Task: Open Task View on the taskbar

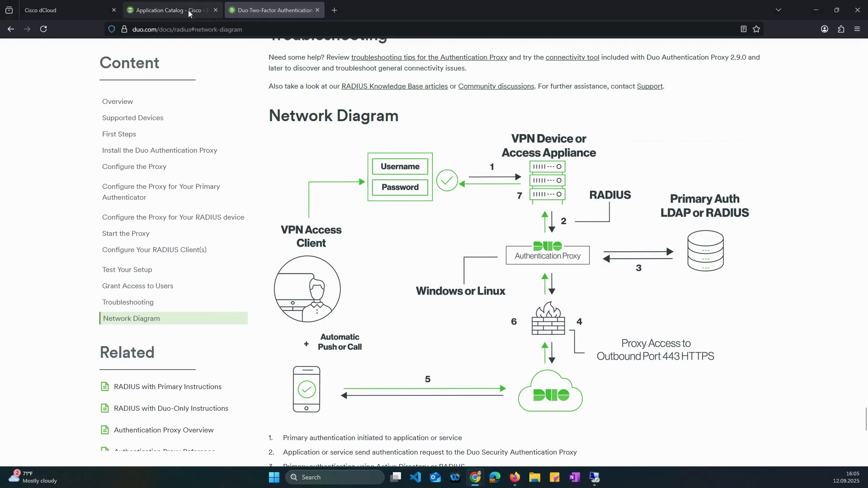Action: tap(396, 477)
